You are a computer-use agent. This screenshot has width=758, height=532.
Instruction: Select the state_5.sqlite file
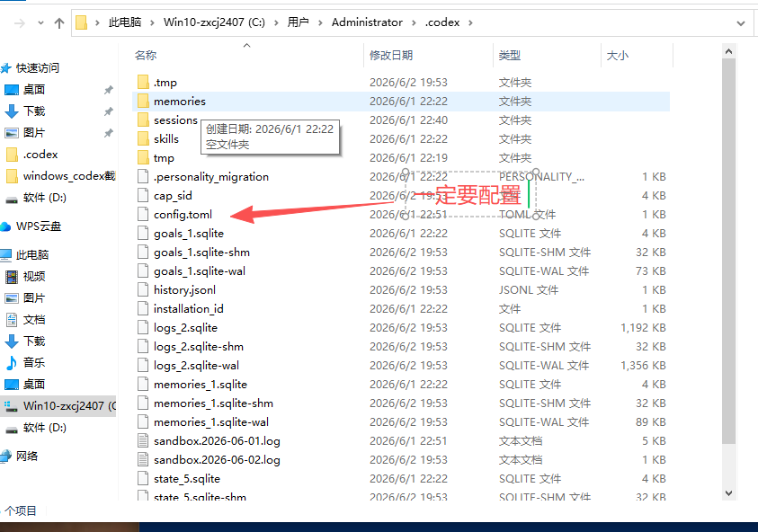pyautogui.click(x=187, y=479)
